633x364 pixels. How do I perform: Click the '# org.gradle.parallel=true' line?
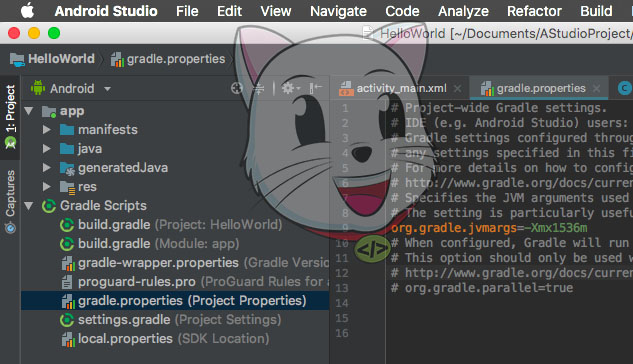482,288
